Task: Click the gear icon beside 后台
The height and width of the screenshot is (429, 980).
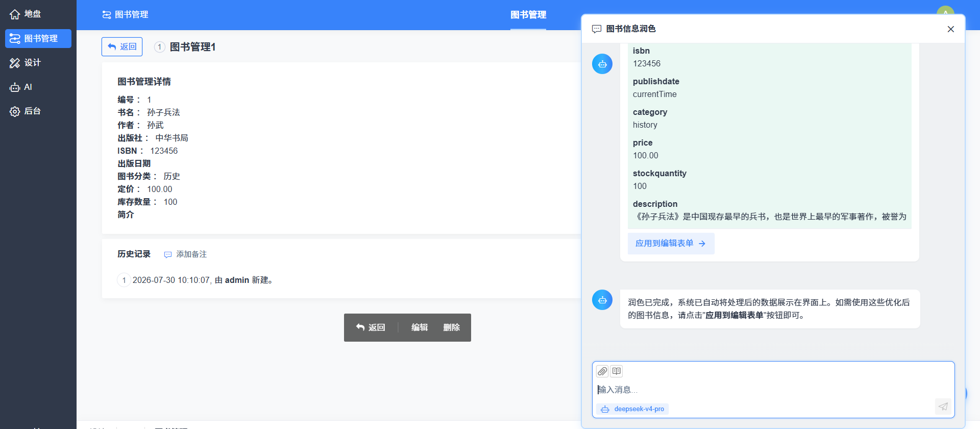Action: 15,111
